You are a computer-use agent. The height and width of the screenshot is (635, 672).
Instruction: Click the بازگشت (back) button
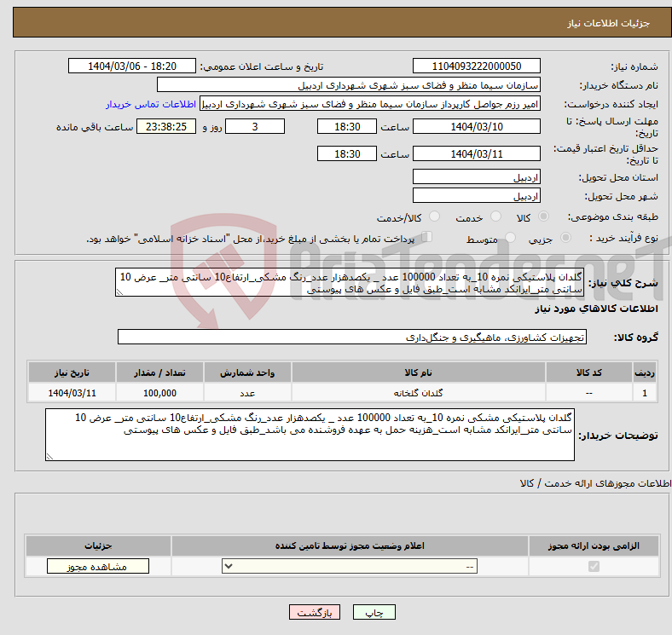pyautogui.click(x=315, y=612)
